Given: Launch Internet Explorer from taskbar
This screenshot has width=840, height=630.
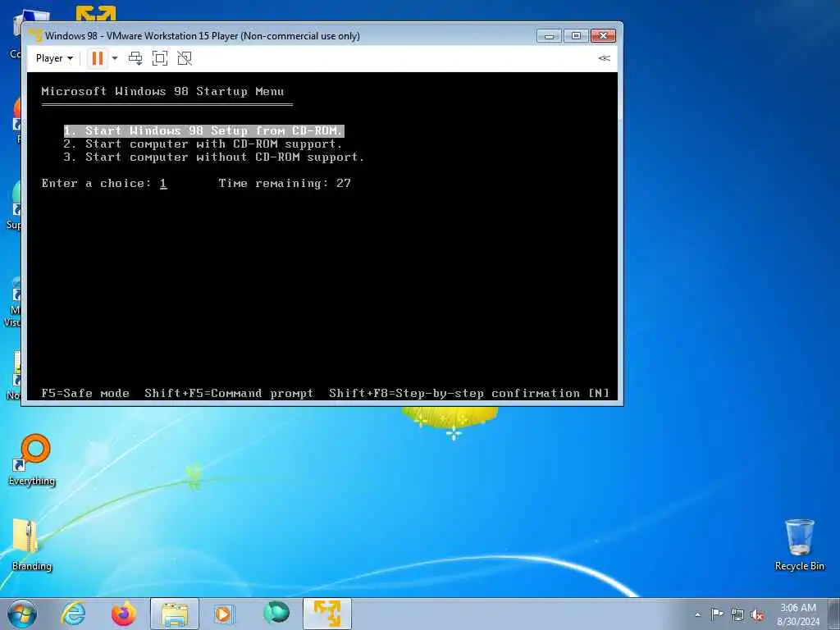Looking at the screenshot, I should [73, 614].
